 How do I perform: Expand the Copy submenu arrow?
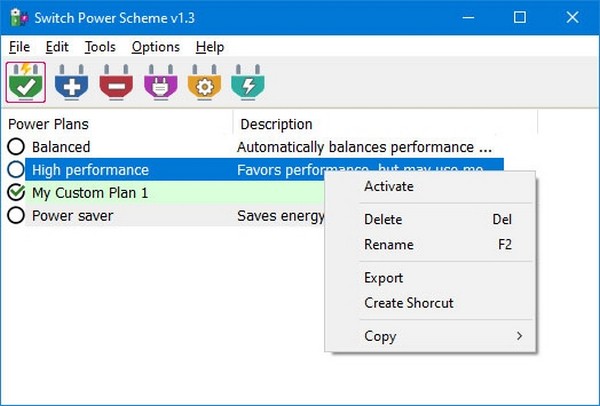pos(519,336)
